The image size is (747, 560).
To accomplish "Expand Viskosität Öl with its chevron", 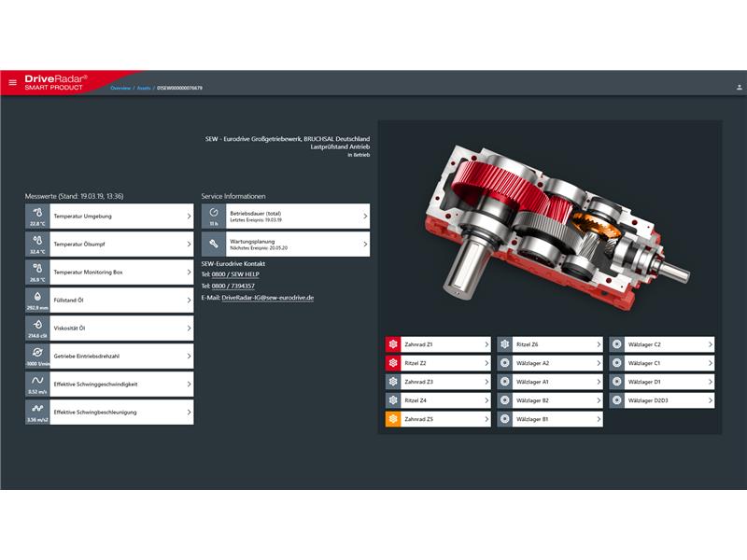I will tap(189, 329).
